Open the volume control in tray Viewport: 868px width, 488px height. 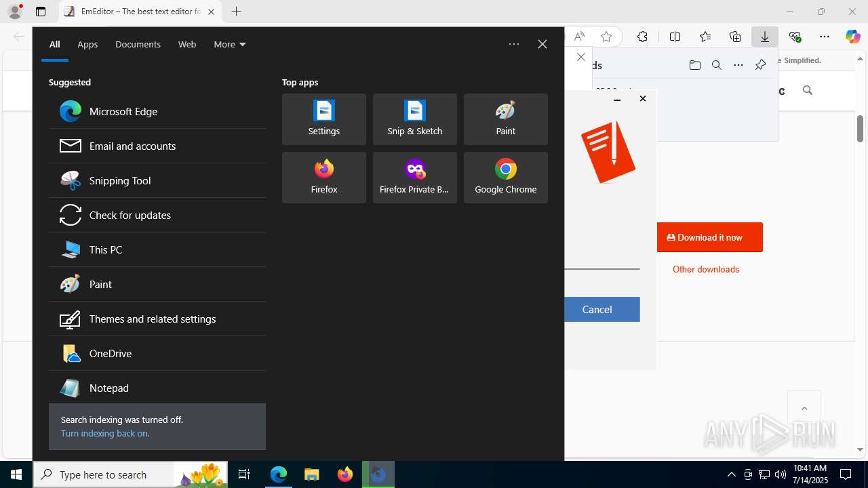coord(781,474)
